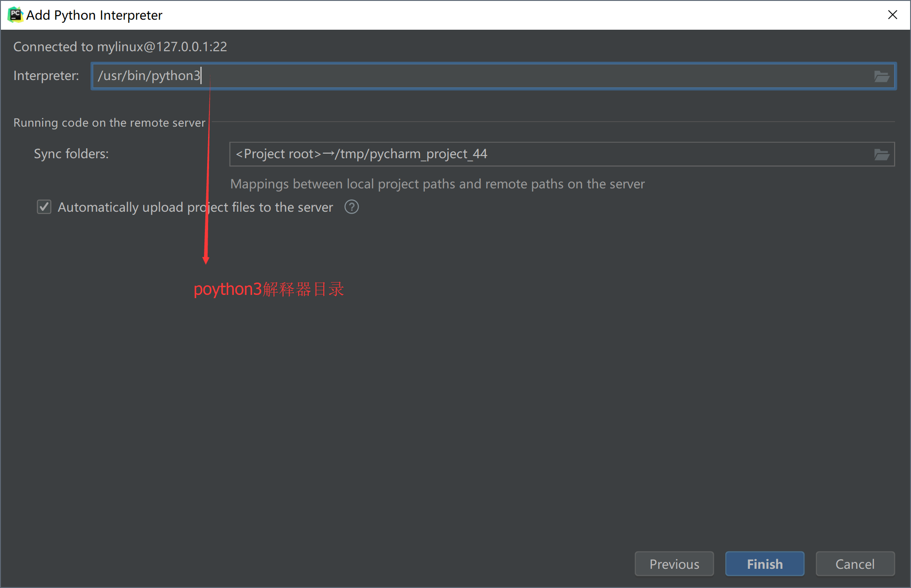Open Sync folders mapping browse icon

click(881, 155)
